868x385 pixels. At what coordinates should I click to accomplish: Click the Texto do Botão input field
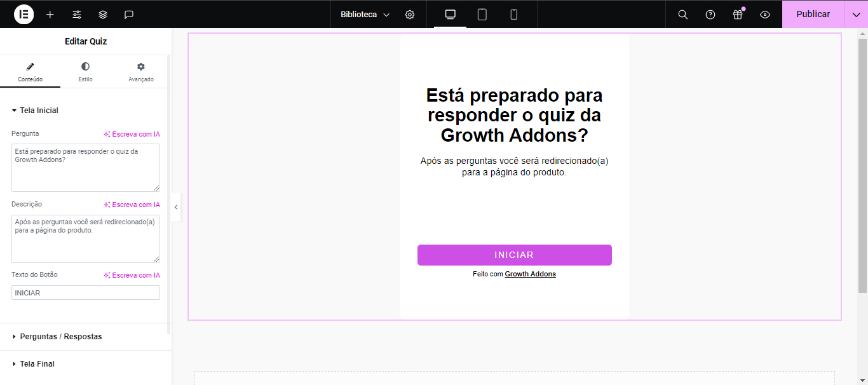click(86, 293)
